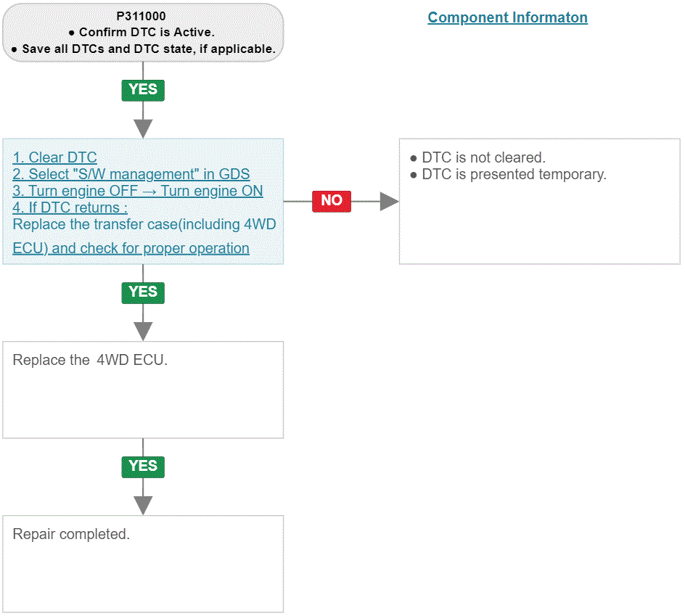685x616 pixels.
Task: Select the 'Repair completed.' box
Action: (143, 564)
